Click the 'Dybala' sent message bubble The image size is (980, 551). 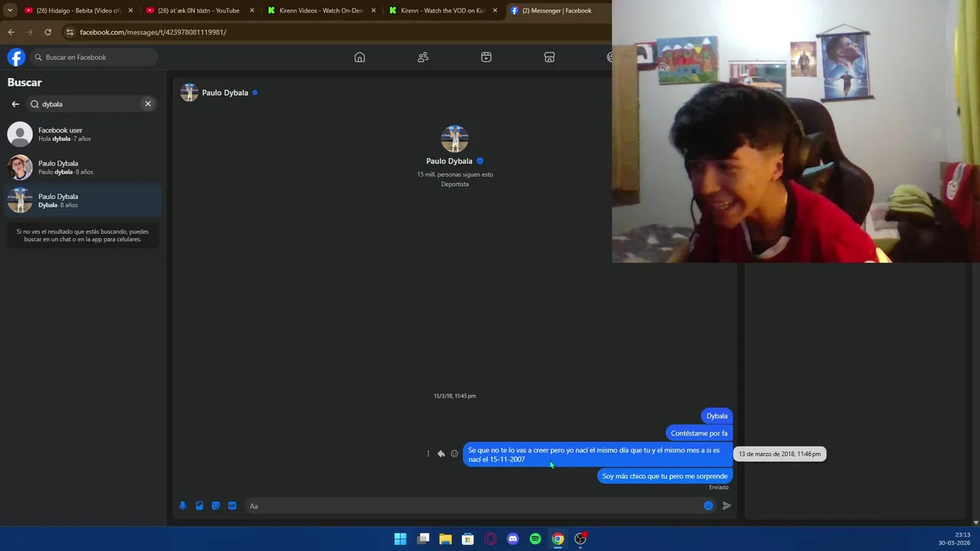click(717, 416)
